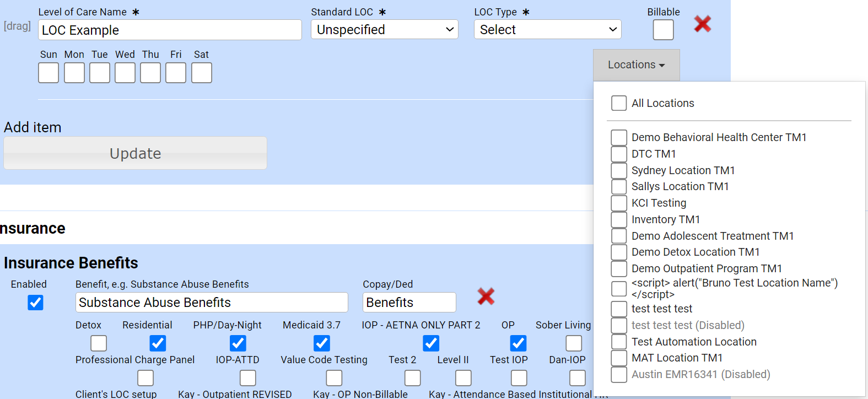Uncheck the Enabled insurance benefit checkbox
This screenshot has width=868, height=399.
[35, 303]
